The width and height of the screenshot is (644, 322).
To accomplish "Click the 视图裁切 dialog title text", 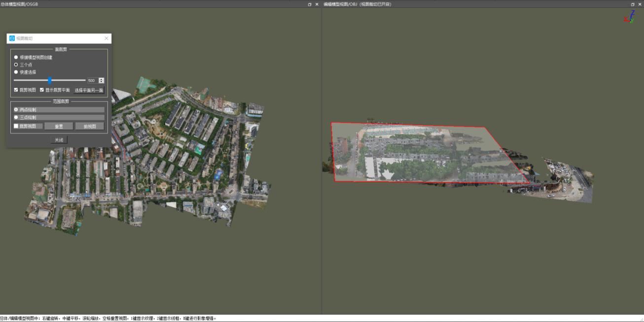I will (x=24, y=38).
